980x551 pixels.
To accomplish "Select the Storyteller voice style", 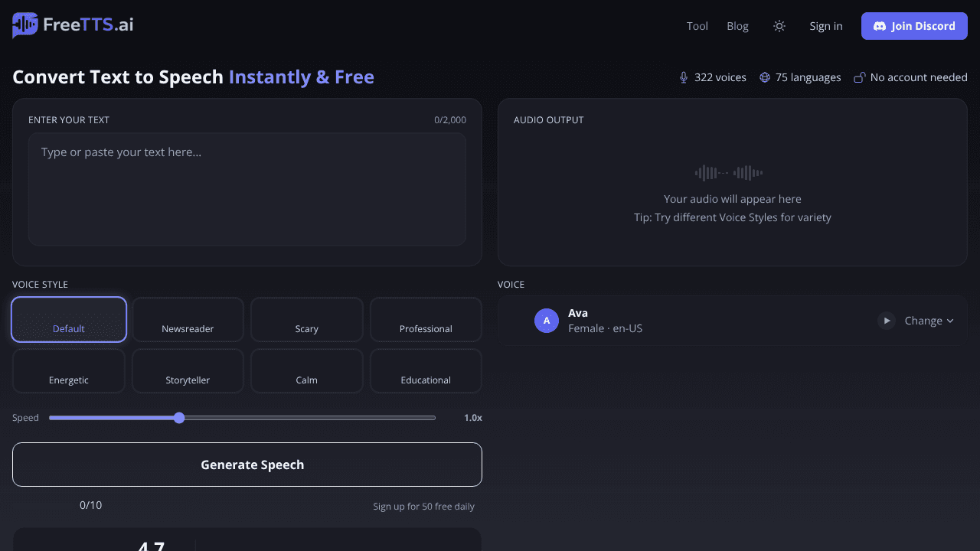I will (x=188, y=370).
